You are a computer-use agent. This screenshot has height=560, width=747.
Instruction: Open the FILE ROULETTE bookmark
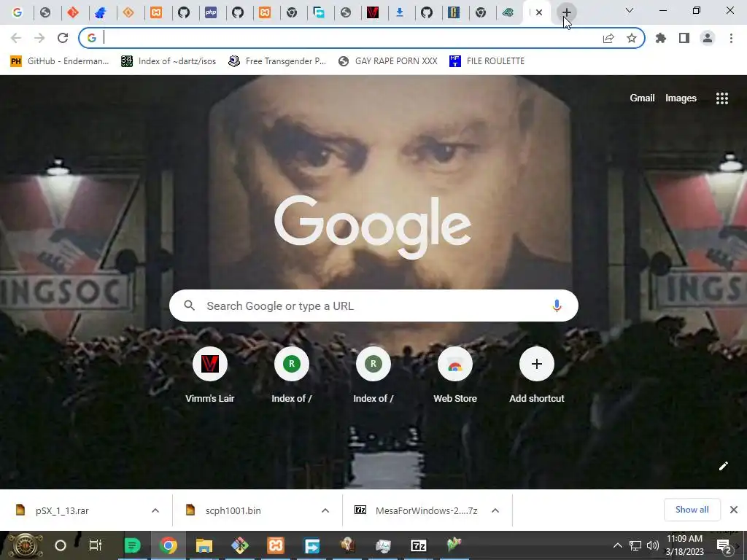487,61
